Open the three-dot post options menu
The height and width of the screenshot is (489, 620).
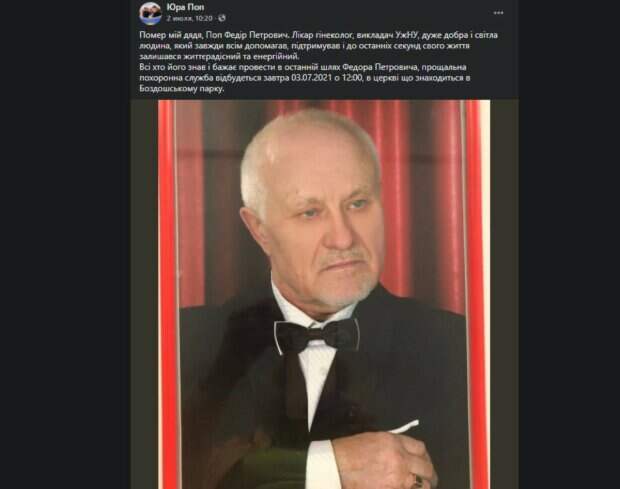pyautogui.click(x=498, y=13)
